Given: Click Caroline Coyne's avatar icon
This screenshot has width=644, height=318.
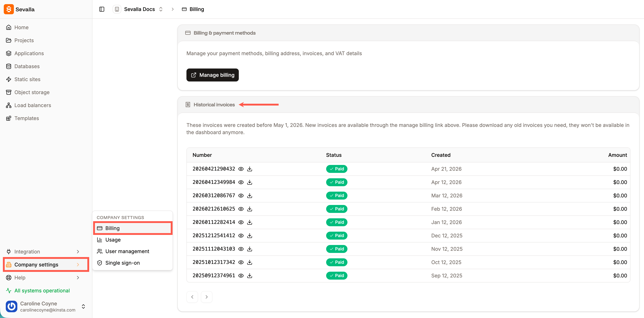Looking at the screenshot, I should tap(12, 306).
